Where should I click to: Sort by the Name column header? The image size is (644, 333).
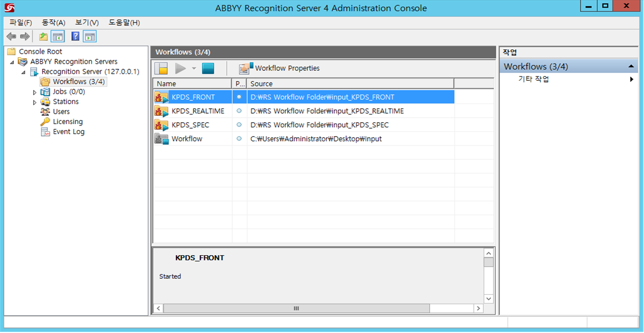(192, 84)
